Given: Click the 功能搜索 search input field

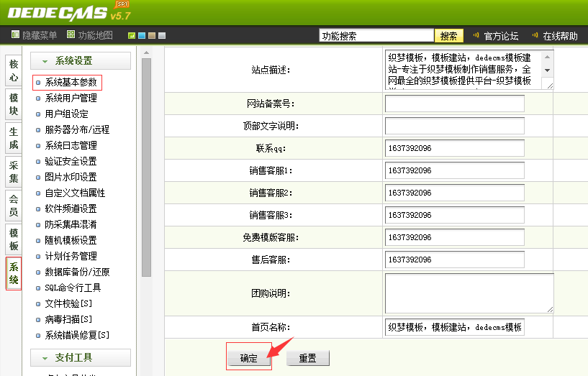Looking at the screenshot, I should (x=376, y=35).
